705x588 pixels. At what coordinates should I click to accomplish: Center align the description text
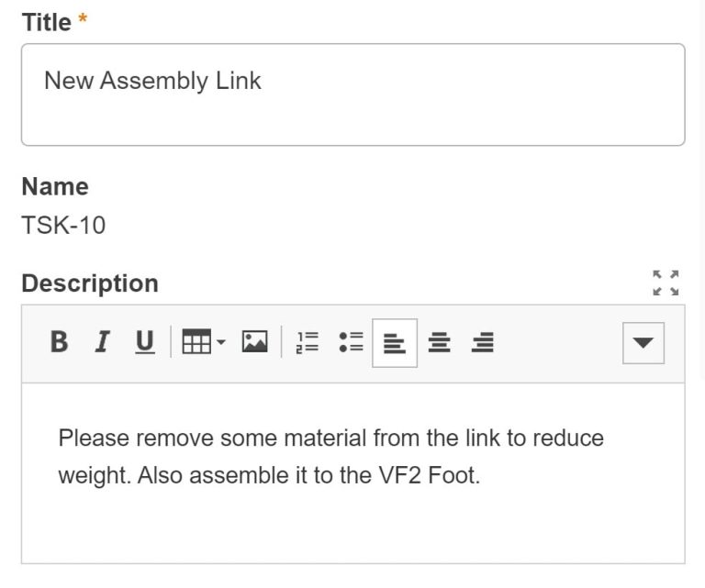(x=439, y=342)
